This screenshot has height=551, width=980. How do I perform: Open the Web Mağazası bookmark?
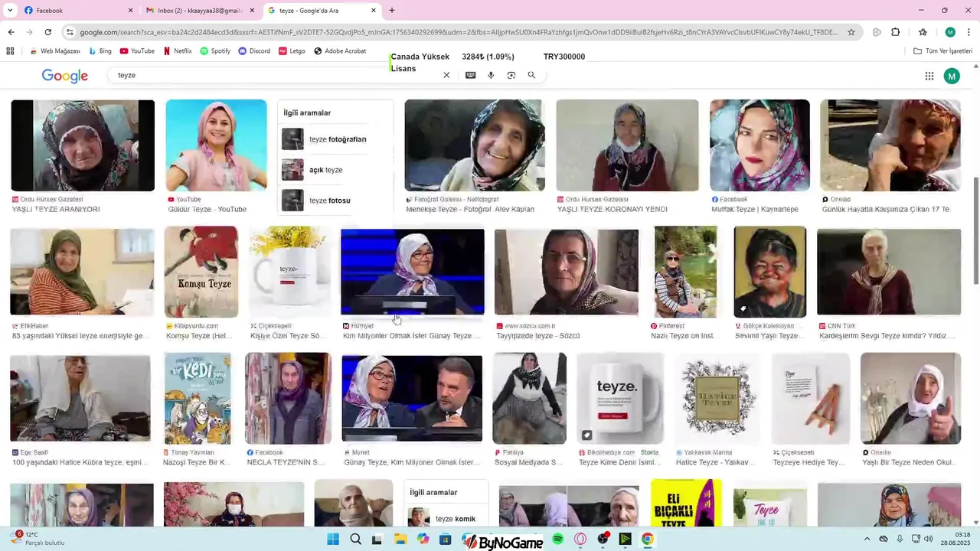pos(54,51)
